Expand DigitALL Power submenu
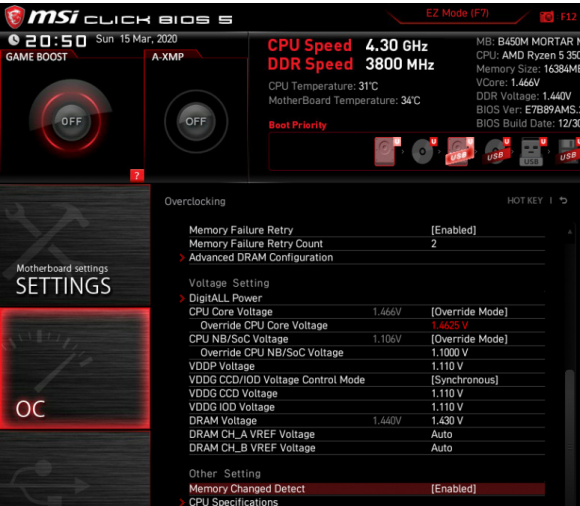Image resolution: width=580 pixels, height=506 pixels. pos(225,298)
